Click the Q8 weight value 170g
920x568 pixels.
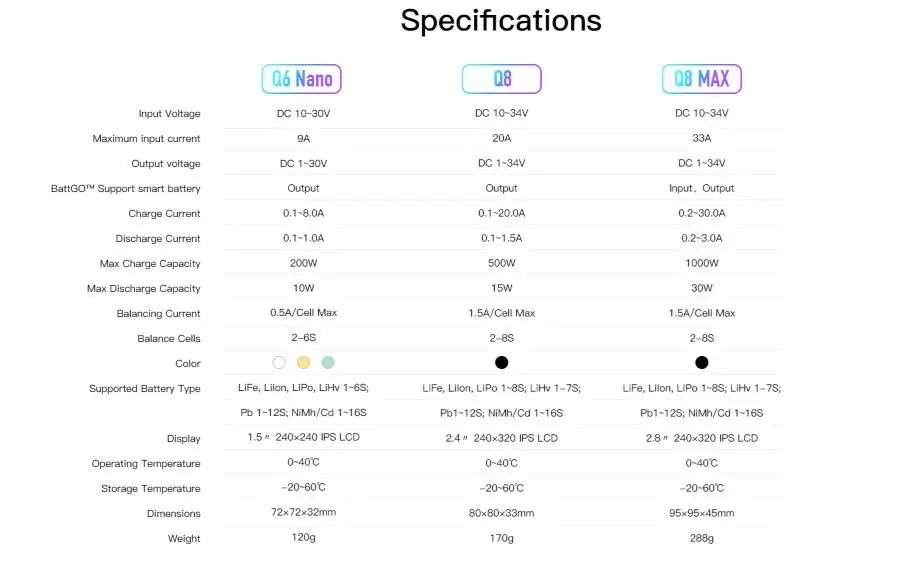[x=502, y=538]
